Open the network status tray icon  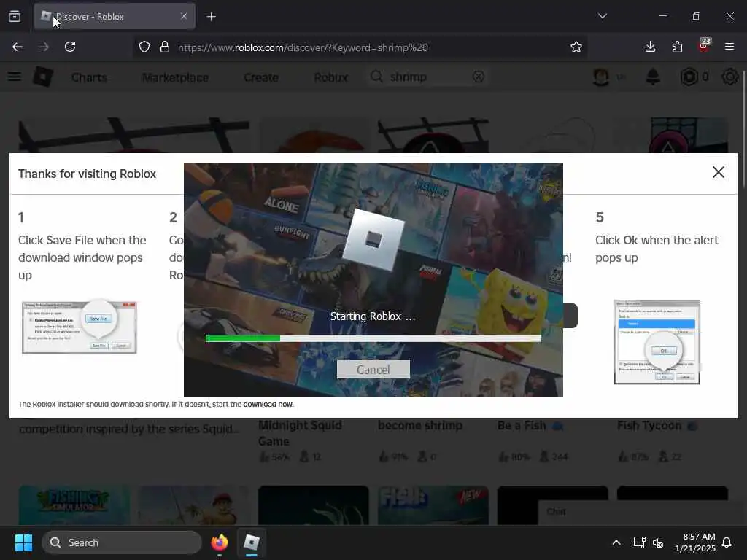pyautogui.click(x=639, y=542)
